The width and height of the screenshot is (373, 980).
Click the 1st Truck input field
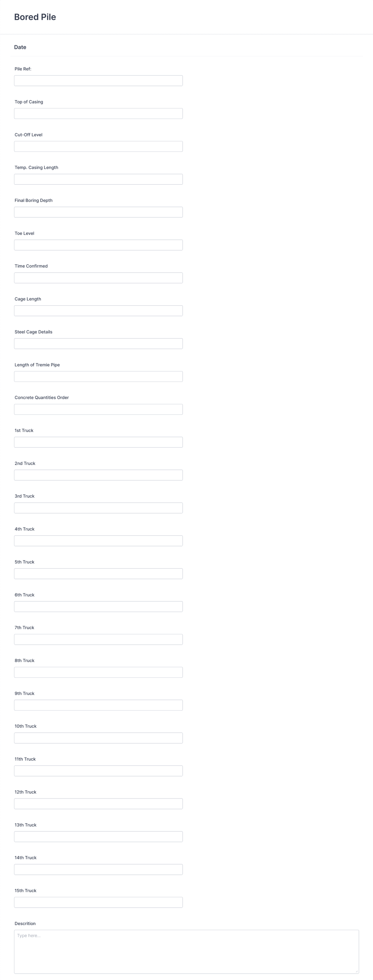98,442
